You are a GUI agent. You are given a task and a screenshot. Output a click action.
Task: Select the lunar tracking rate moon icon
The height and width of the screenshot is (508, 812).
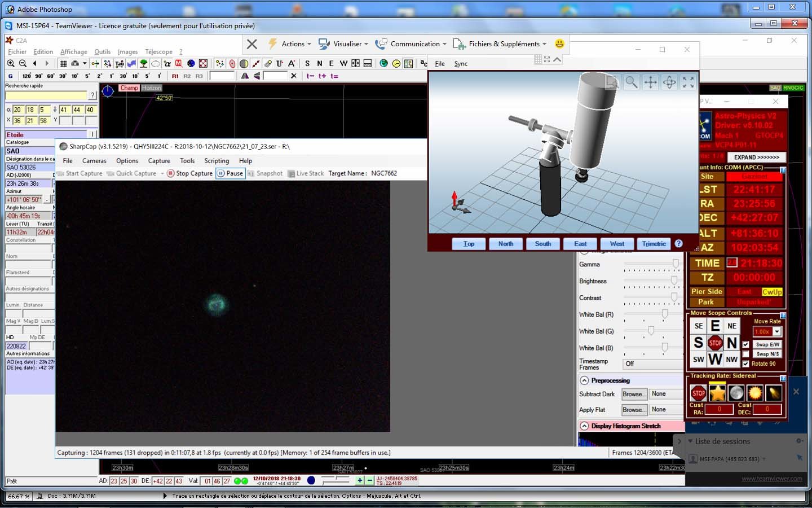[736, 393]
